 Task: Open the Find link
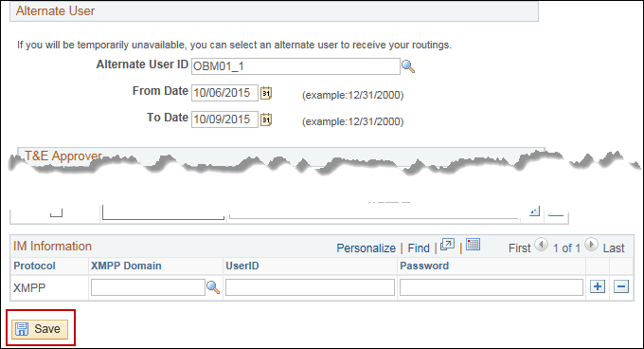[419, 248]
